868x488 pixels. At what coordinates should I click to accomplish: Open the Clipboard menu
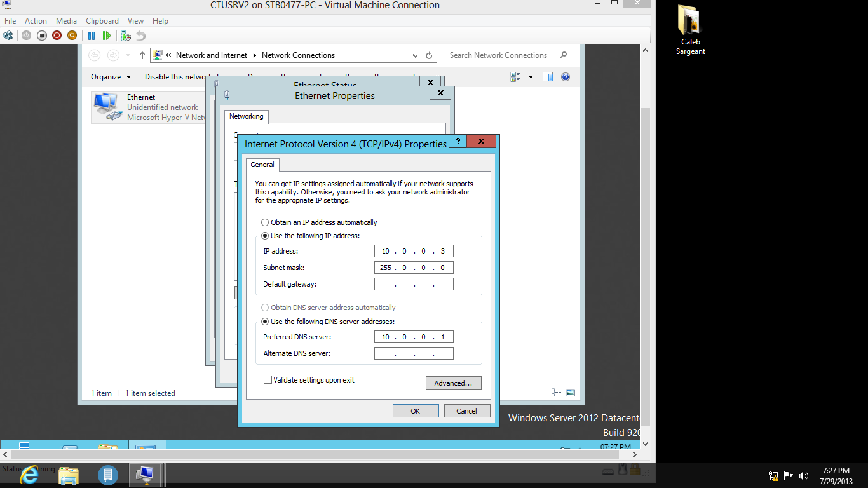[102, 21]
